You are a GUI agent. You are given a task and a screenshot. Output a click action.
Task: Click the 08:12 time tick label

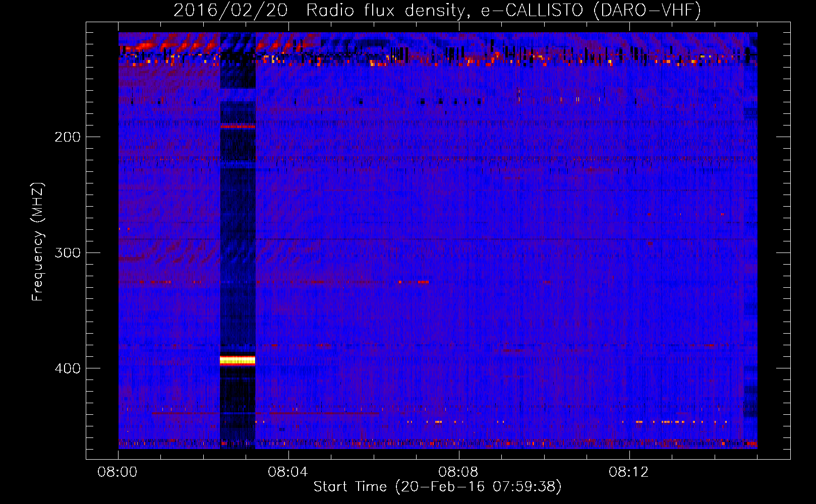point(629,472)
